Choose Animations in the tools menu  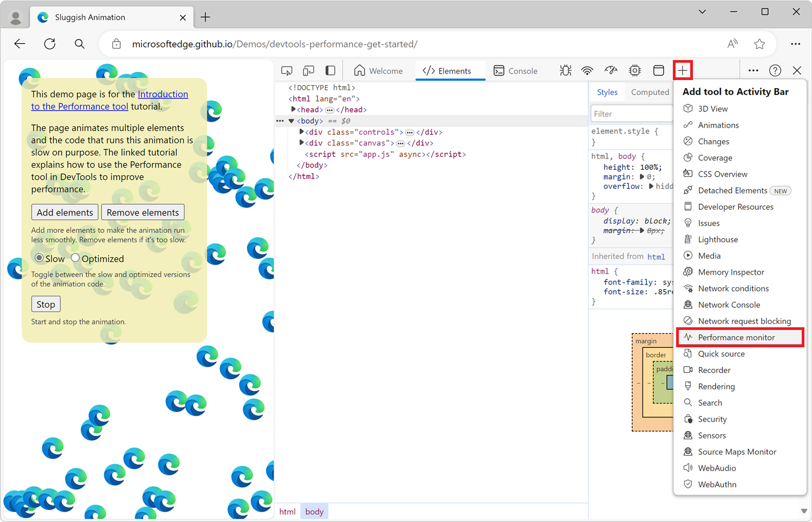tap(740, 125)
